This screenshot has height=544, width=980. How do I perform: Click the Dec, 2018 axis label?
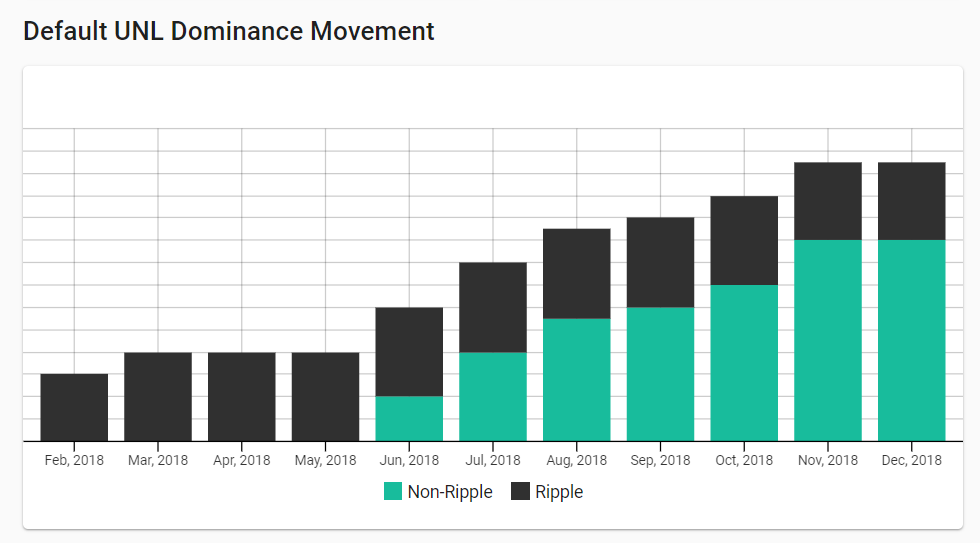pyautogui.click(x=912, y=461)
